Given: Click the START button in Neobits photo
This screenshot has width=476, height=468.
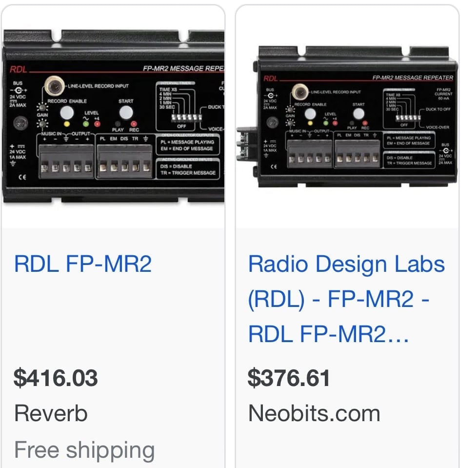Looking at the screenshot, I should click(x=358, y=114).
